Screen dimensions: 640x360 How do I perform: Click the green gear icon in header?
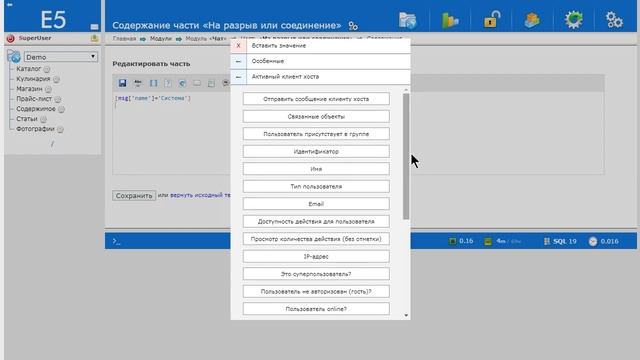[x=573, y=20]
